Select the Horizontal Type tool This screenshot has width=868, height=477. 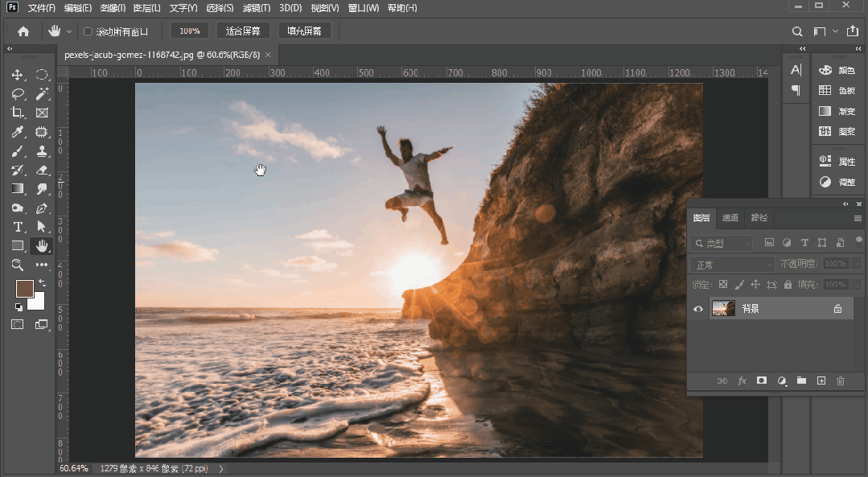pyautogui.click(x=18, y=227)
